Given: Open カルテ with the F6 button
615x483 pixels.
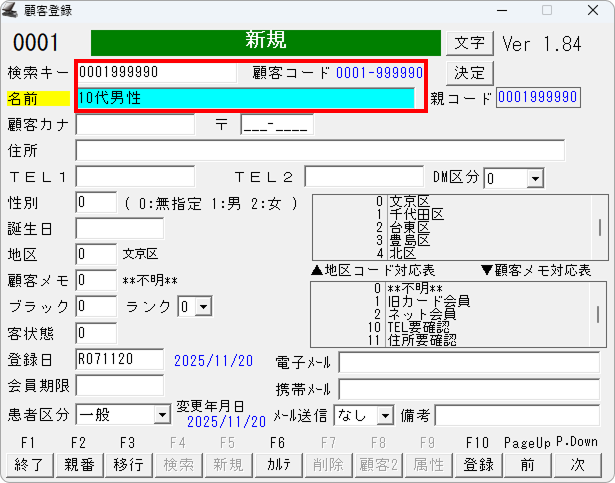Looking at the screenshot, I should tap(277, 464).
